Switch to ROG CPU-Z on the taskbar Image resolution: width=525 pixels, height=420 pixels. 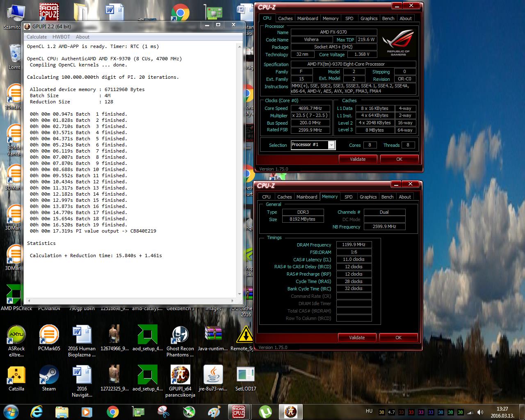pyautogui.click(x=239, y=411)
